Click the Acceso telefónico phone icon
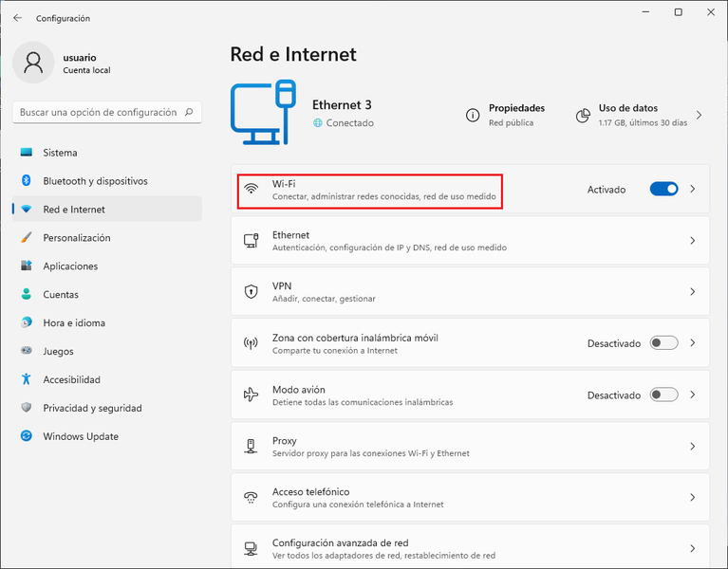 point(252,498)
